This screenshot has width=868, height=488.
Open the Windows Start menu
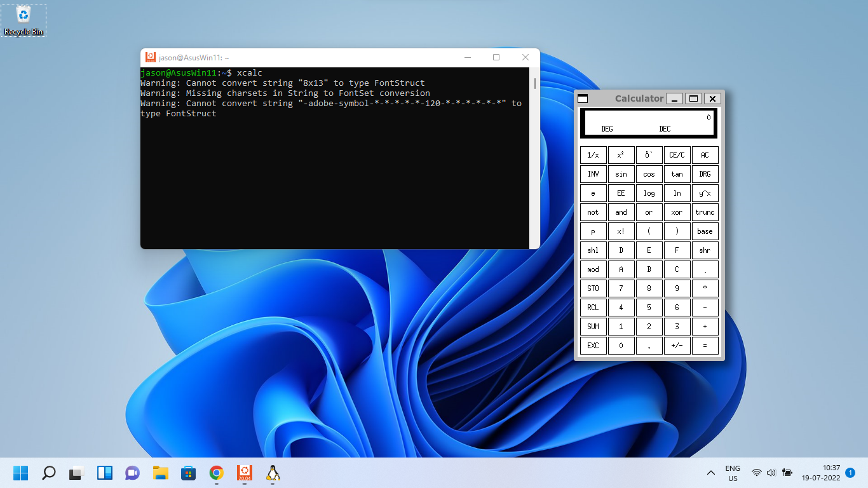20,473
